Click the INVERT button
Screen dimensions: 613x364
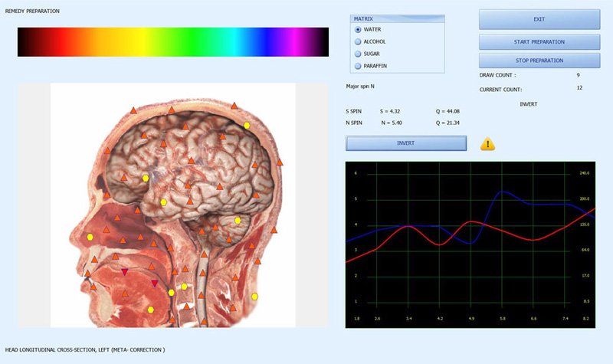point(406,143)
